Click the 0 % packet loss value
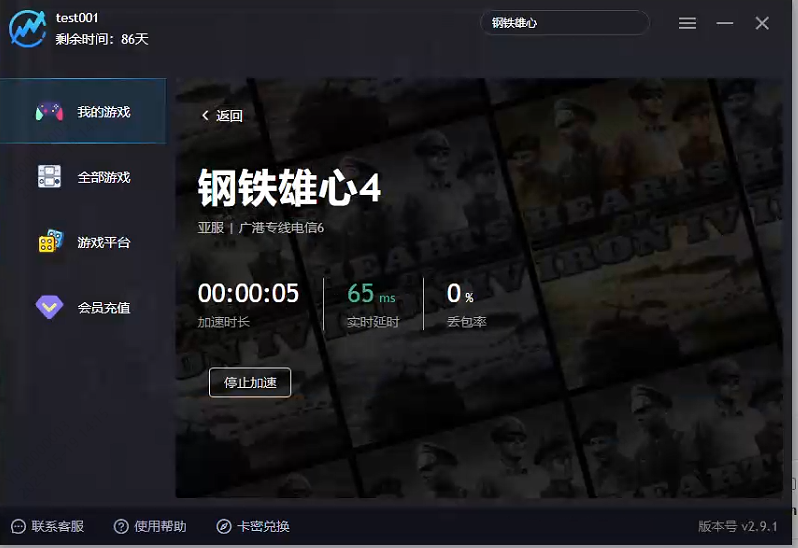 [460, 294]
